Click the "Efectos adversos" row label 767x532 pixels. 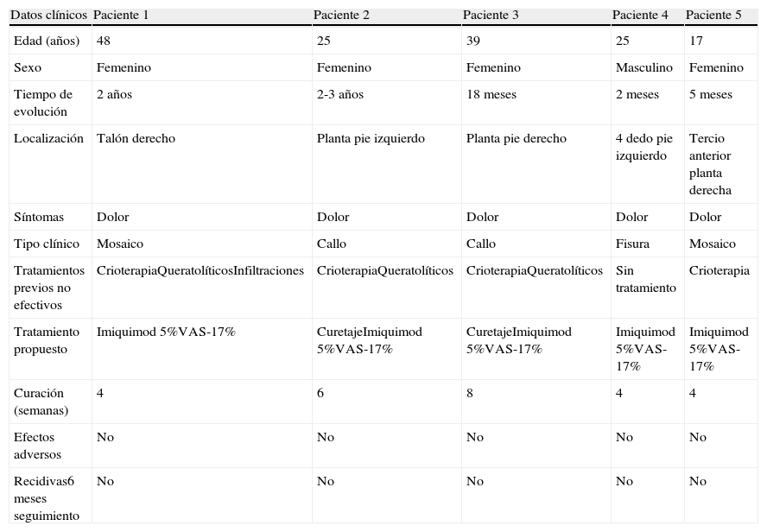coord(37,446)
